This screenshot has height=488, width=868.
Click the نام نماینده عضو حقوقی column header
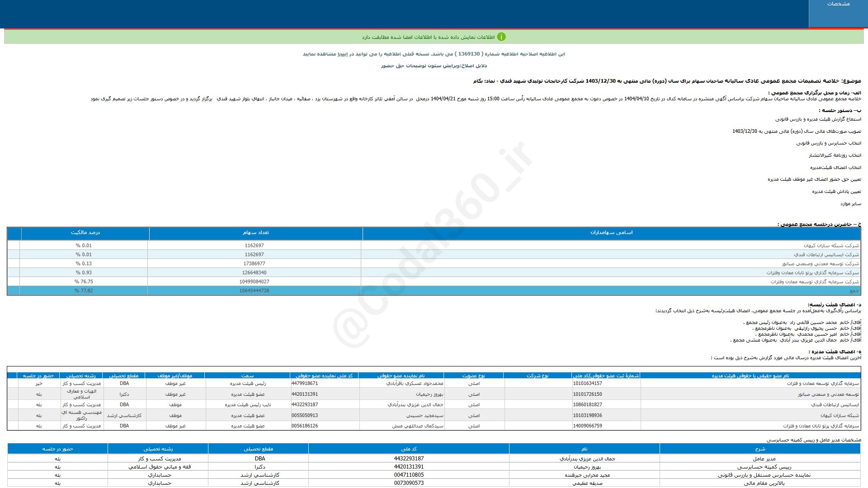point(401,375)
